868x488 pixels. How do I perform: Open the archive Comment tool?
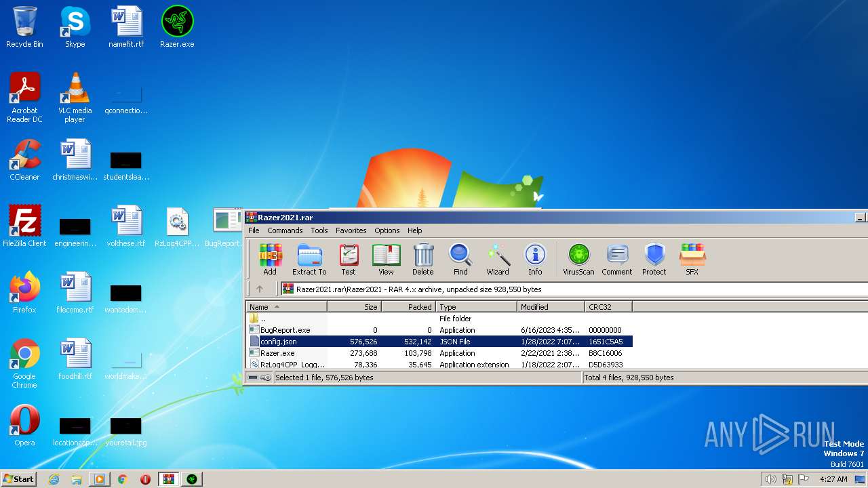coord(617,260)
